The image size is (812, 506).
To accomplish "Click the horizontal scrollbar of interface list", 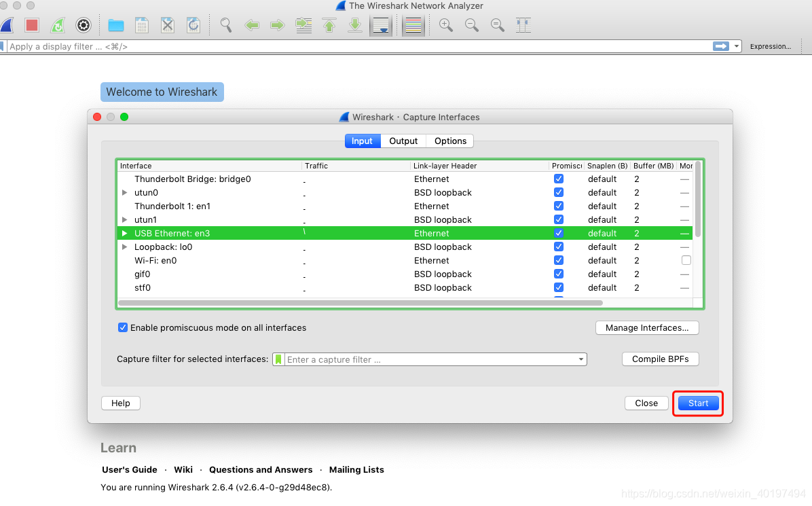I will [361, 302].
